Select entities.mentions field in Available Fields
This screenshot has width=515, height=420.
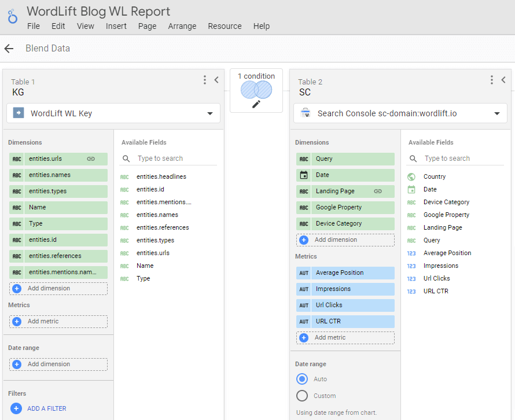tap(164, 202)
